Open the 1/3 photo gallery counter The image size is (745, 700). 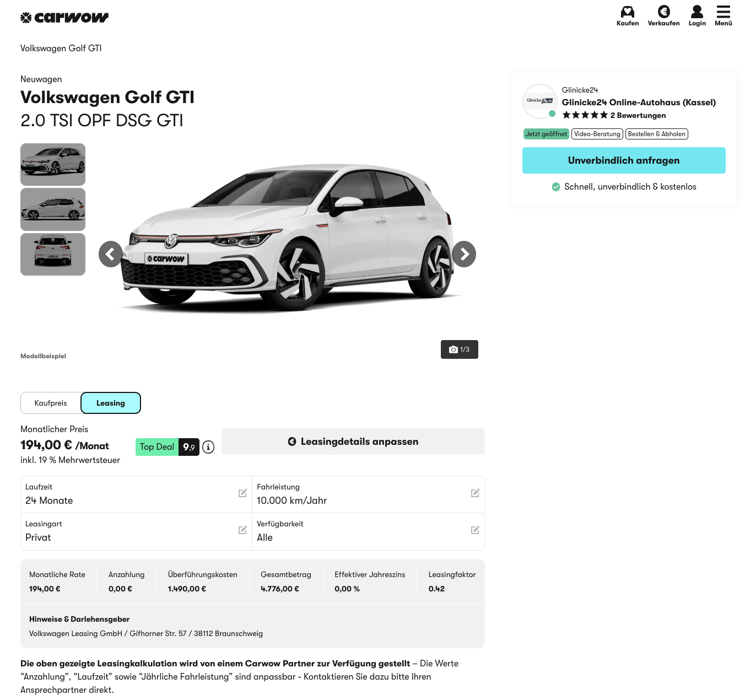459,349
